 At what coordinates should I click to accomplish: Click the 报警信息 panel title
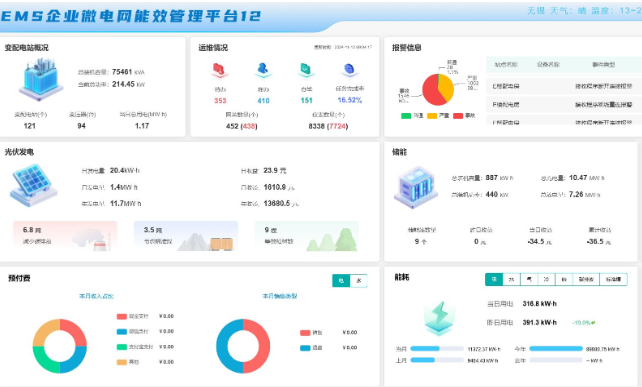click(407, 48)
